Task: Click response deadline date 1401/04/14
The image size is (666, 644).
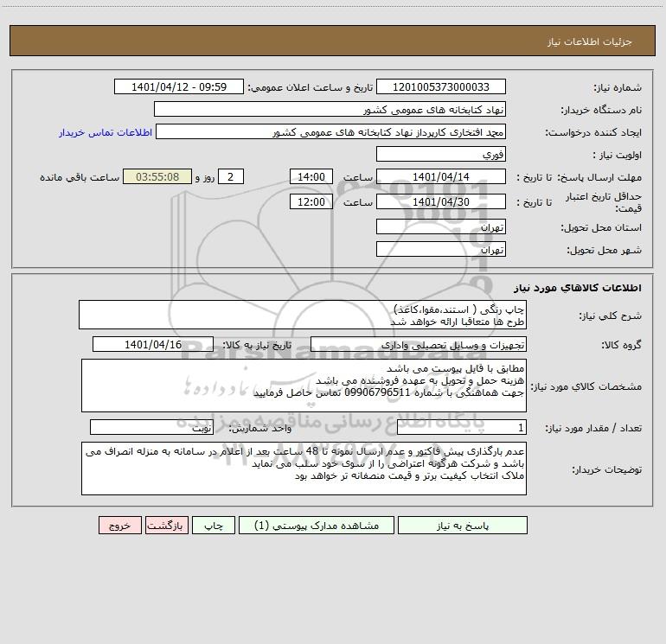Action: pos(441,176)
